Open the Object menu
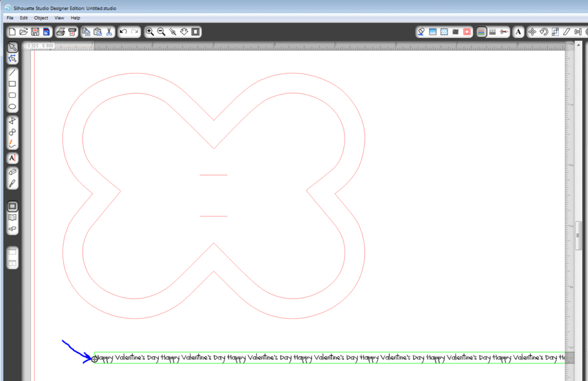The image size is (588, 381). pyautogui.click(x=41, y=18)
